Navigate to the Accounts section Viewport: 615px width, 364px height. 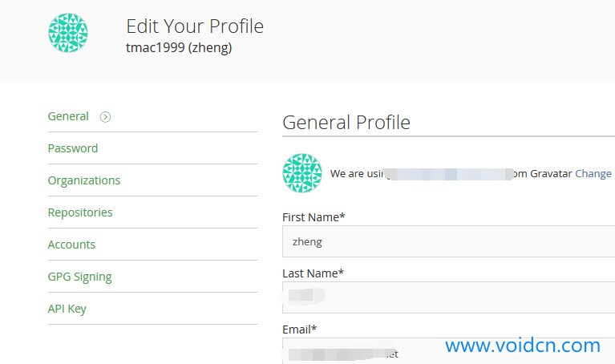(x=71, y=245)
